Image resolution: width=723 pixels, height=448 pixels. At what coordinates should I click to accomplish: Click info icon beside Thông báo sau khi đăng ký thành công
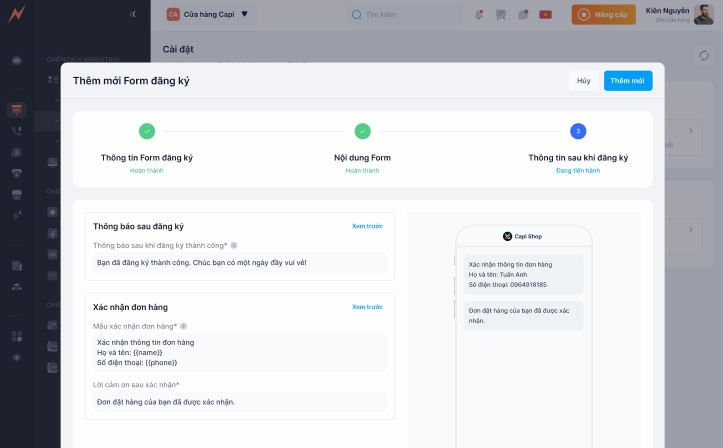(x=234, y=245)
